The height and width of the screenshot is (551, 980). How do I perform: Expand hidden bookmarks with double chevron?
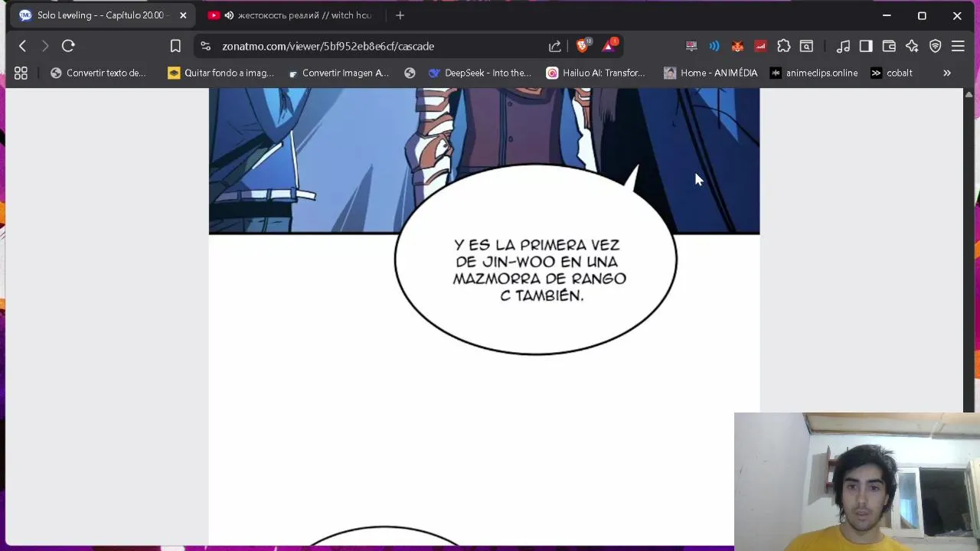click(947, 73)
